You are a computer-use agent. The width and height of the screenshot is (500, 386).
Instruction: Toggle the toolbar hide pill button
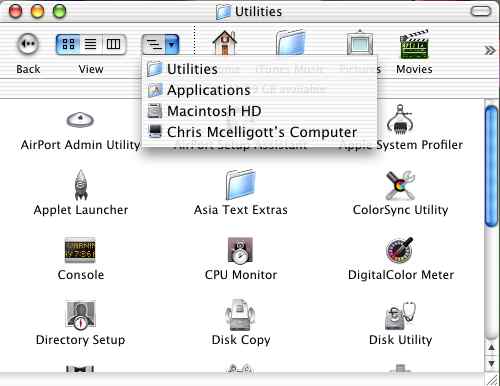tap(481, 11)
